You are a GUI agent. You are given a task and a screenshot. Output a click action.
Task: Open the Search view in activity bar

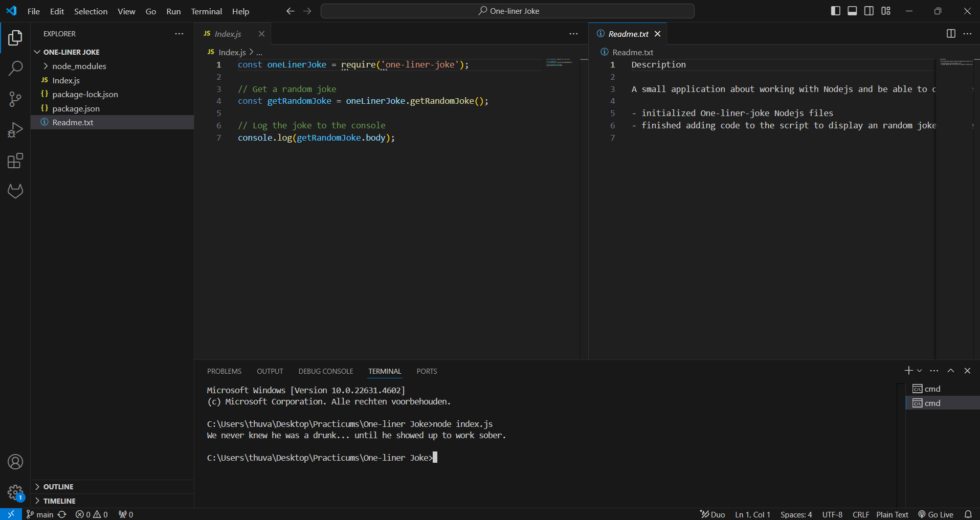15,68
